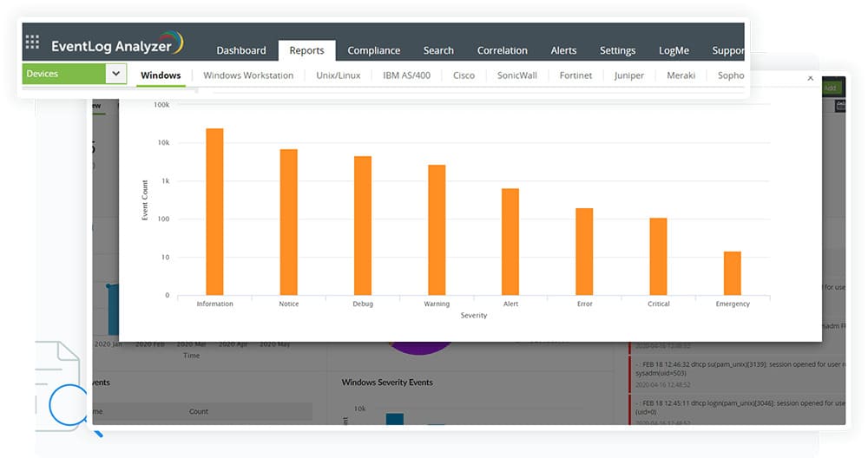The height and width of the screenshot is (458, 868).
Task: Open the Support tab
Action: point(728,50)
